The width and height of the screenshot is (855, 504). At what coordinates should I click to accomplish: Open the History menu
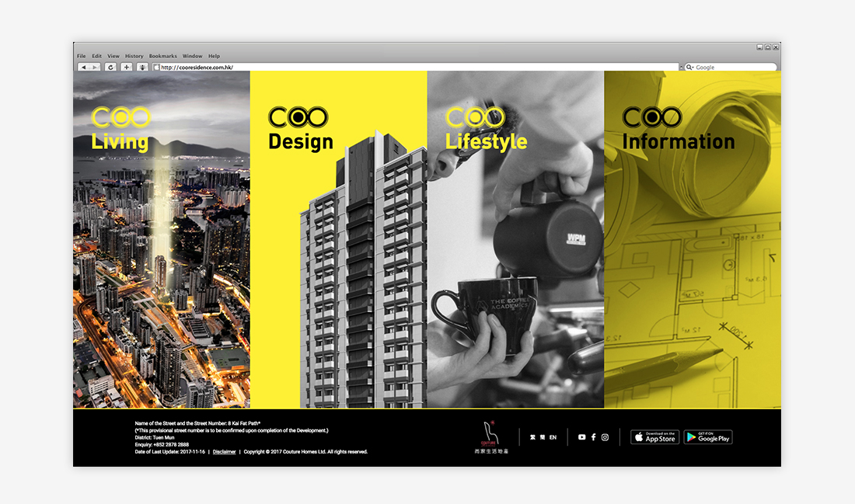tap(134, 56)
